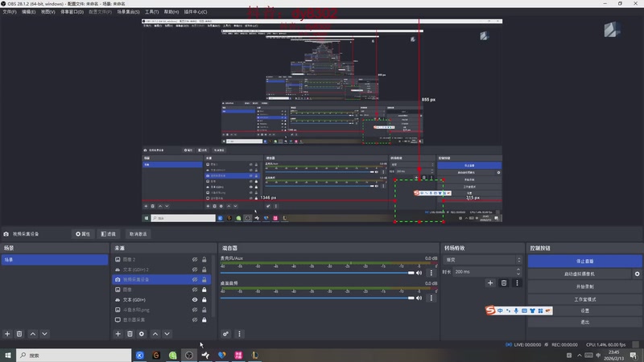Toggle lock on 图像 2 source
This screenshot has height=362, width=644.
tap(204, 259)
